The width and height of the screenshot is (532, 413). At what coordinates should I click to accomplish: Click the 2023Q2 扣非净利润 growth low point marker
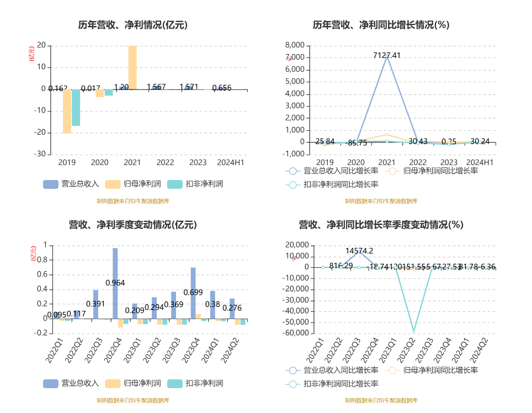click(413, 331)
